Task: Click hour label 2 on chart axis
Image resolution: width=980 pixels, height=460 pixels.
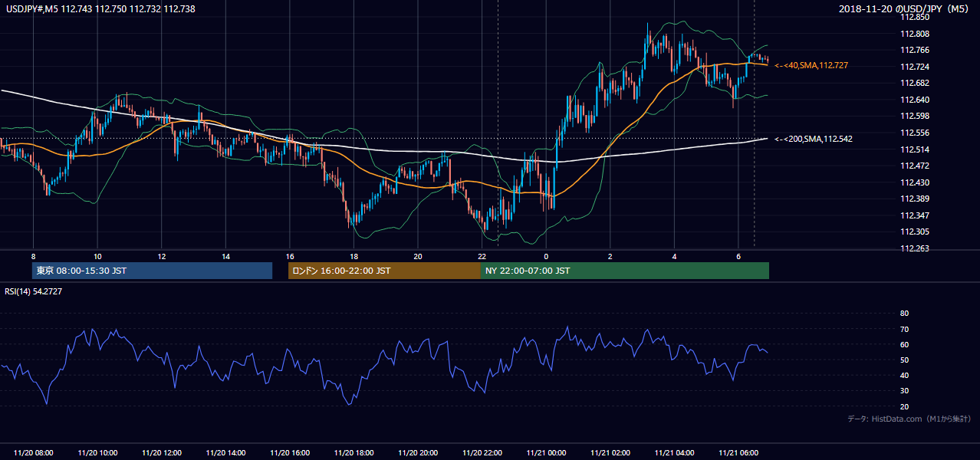Action: (x=610, y=256)
